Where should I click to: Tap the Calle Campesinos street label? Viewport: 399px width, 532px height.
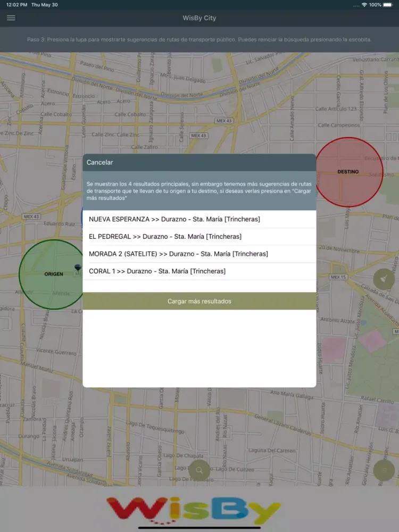pos(338,125)
